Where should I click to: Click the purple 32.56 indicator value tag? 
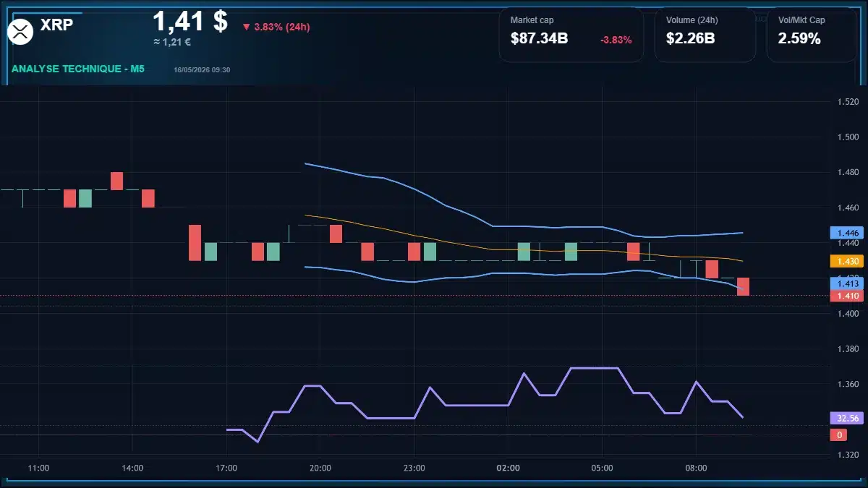tap(848, 418)
